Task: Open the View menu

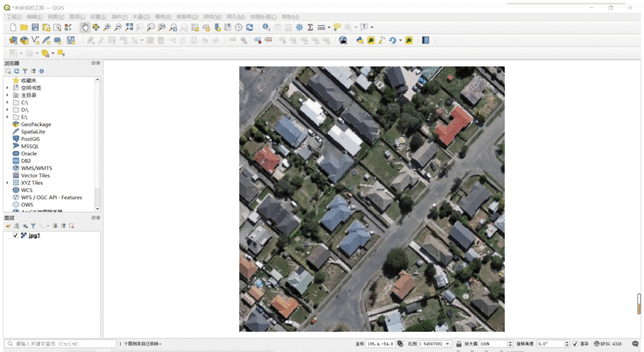Action: pos(56,17)
